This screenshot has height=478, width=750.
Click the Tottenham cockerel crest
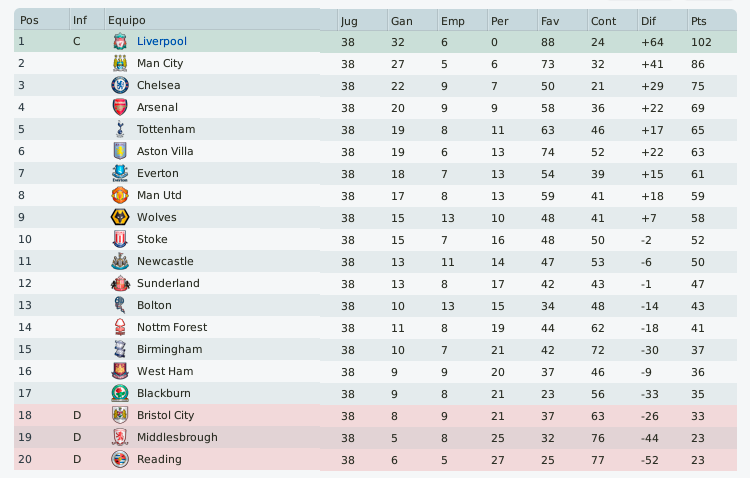pyautogui.click(x=120, y=130)
